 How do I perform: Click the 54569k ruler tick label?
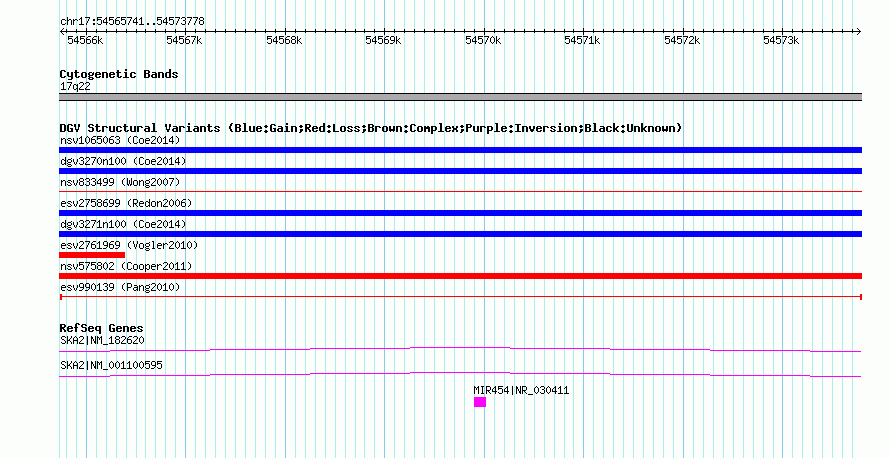tap(383, 40)
